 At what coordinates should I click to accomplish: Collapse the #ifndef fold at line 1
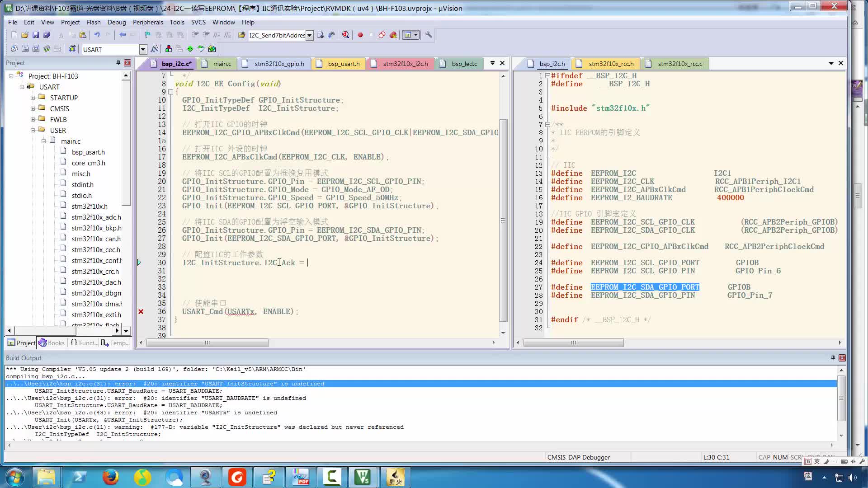pos(547,75)
